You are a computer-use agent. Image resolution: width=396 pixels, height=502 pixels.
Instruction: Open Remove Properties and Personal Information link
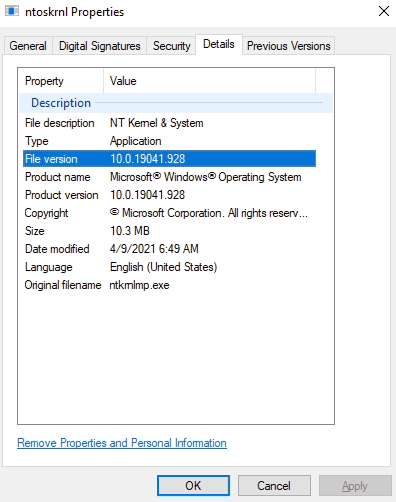tap(122, 443)
